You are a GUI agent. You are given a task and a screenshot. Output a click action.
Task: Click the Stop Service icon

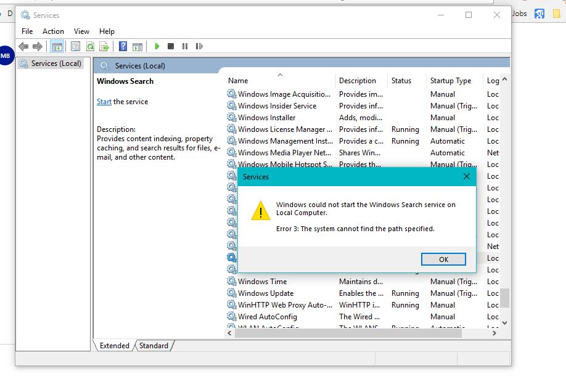coord(171,46)
